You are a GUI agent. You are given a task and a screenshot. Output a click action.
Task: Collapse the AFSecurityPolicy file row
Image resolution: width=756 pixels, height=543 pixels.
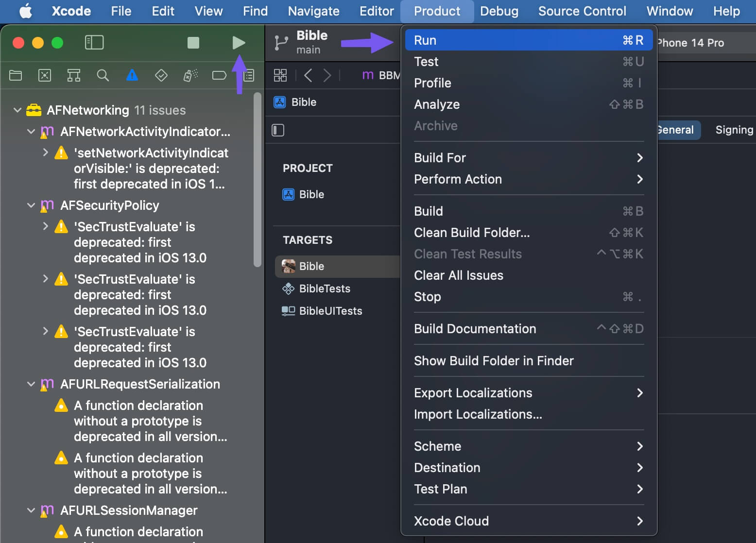(31, 205)
